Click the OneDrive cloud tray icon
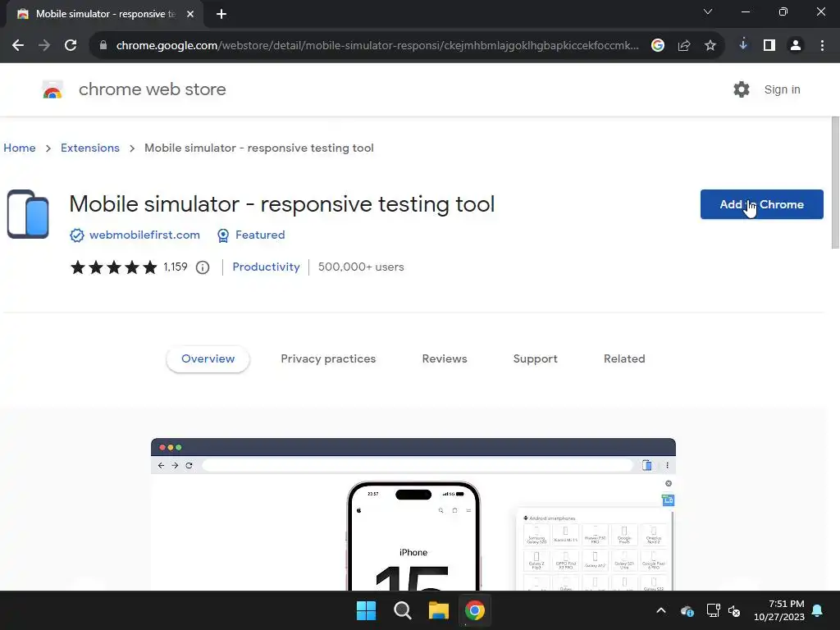 click(687, 610)
